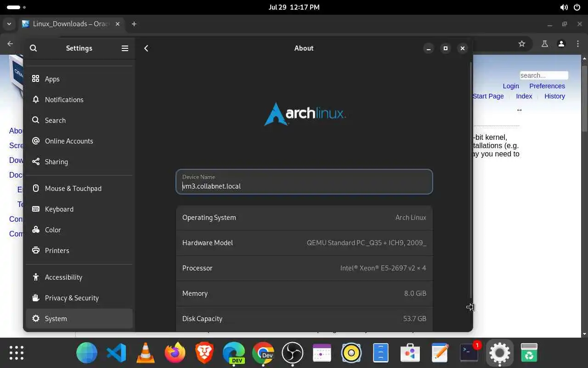This screenshot has height=368, width=588.
Task: Follow the History link
Action: (554, 96)
